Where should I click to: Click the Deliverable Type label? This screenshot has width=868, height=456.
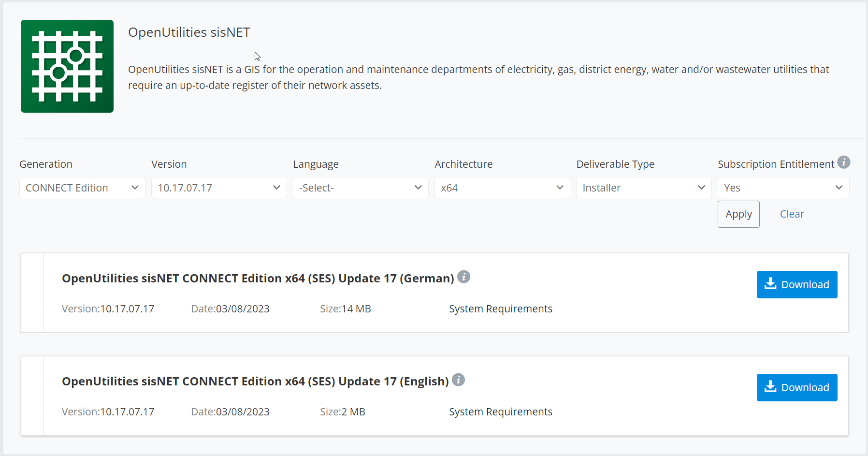(x=615, y=164)
